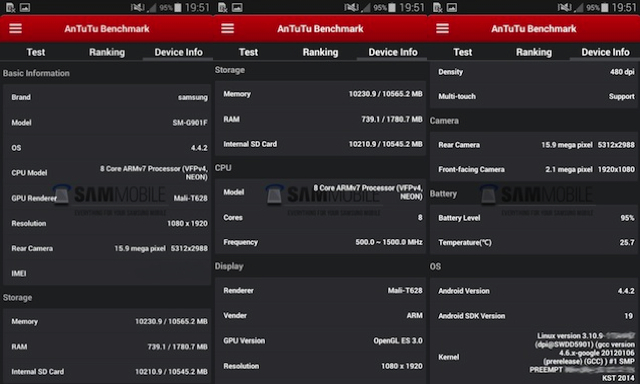The image size is (640, 384).
Task: Open the hamburger menu in the middle screenshot
Action: [x=228, y=29]
